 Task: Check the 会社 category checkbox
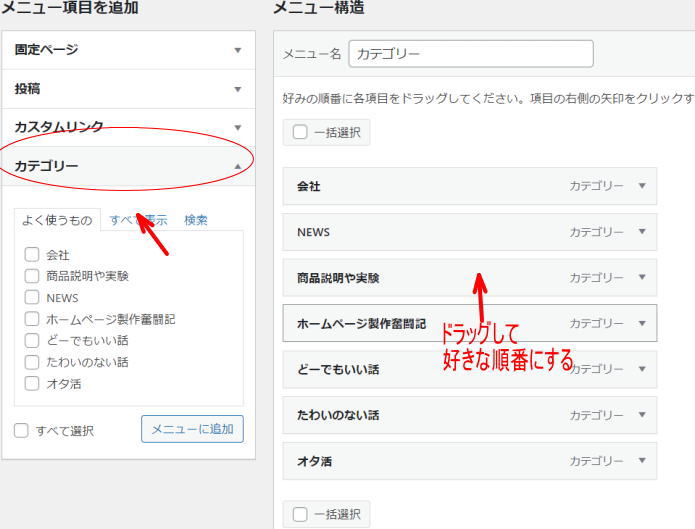(33, 255)
